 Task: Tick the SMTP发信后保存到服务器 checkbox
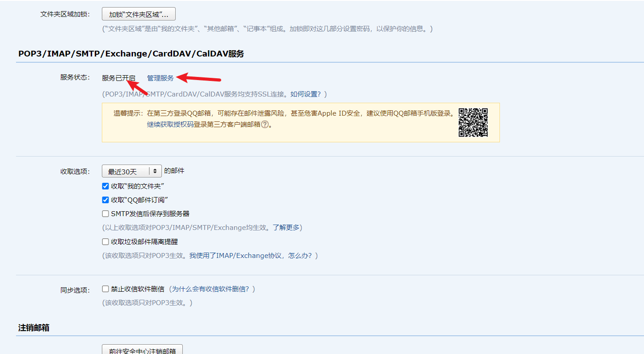point(105,214)
